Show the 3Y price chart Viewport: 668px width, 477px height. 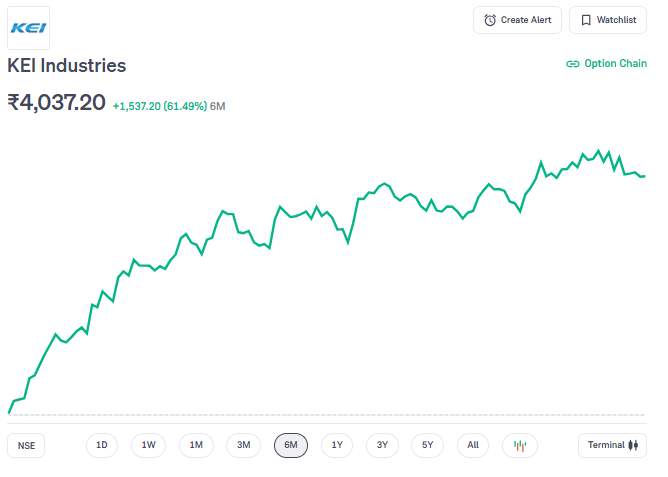[x=382, y=445]
